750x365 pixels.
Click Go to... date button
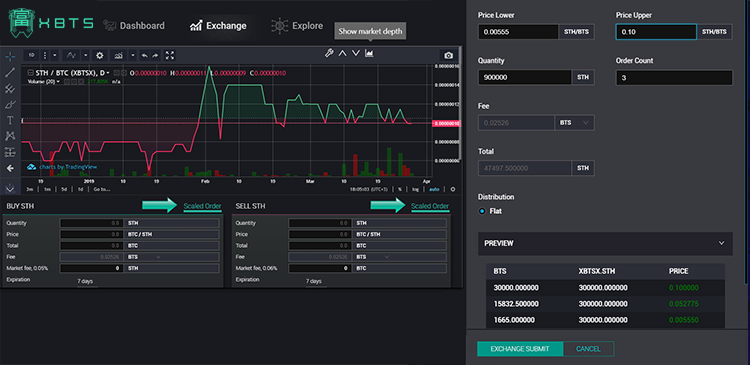click(x=101, y=189)
